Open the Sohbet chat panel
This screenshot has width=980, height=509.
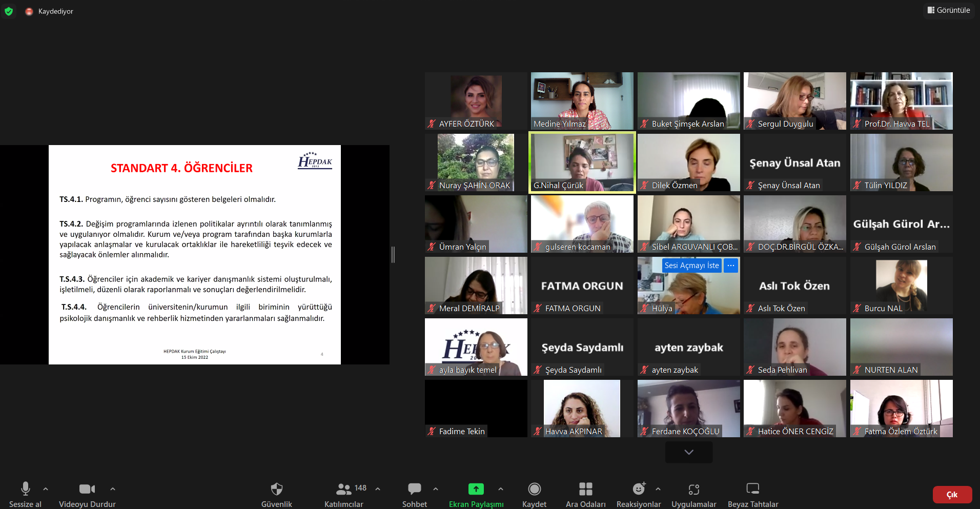pyautogui.click(x=414, y=489)
